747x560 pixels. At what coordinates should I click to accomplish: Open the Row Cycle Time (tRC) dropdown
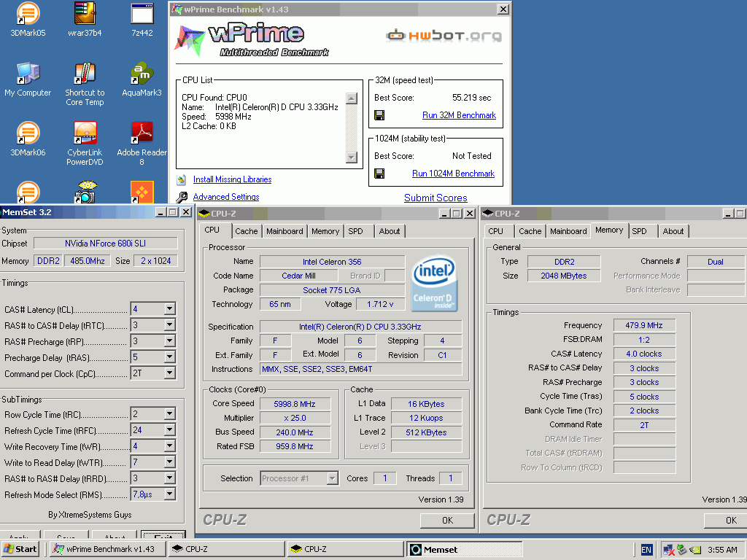click(169, 414)
